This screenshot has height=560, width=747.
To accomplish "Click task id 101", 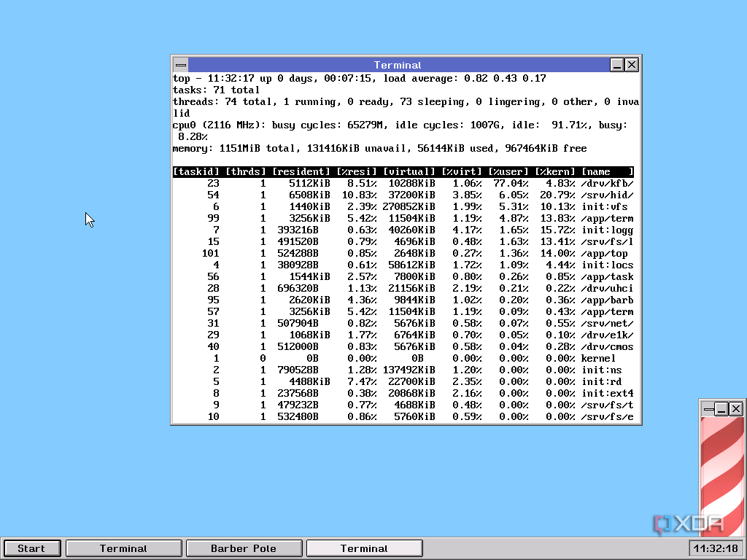I will pos(211,253).
